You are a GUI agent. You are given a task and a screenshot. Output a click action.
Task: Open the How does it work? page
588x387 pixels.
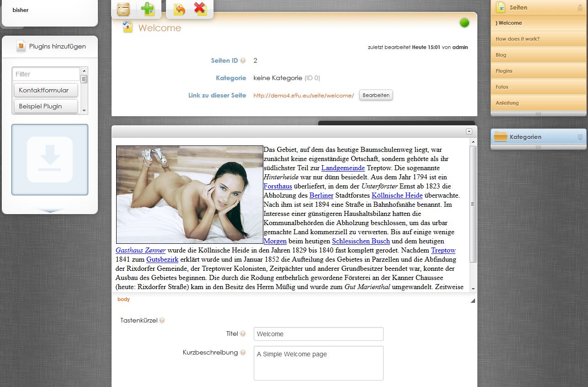tap(539, 39)
